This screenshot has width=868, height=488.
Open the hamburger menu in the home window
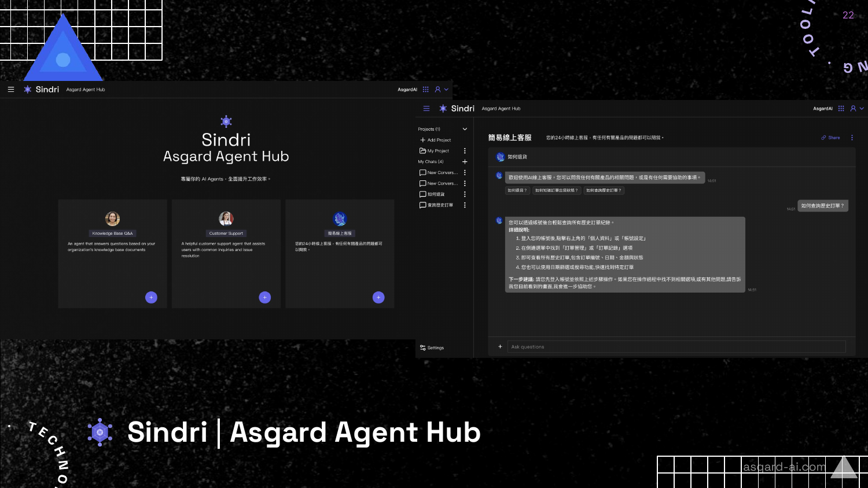tap(11, 90)
